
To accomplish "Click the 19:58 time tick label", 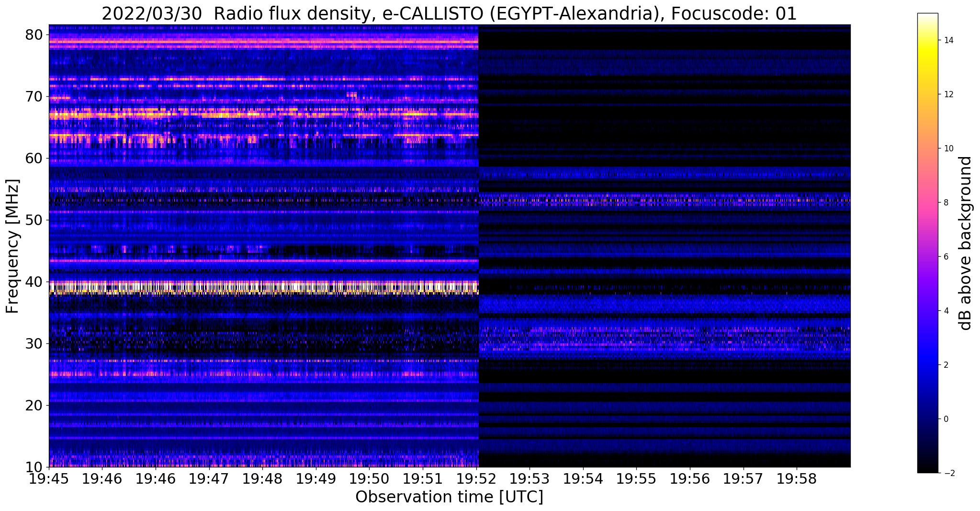I will tap(797, 479).
